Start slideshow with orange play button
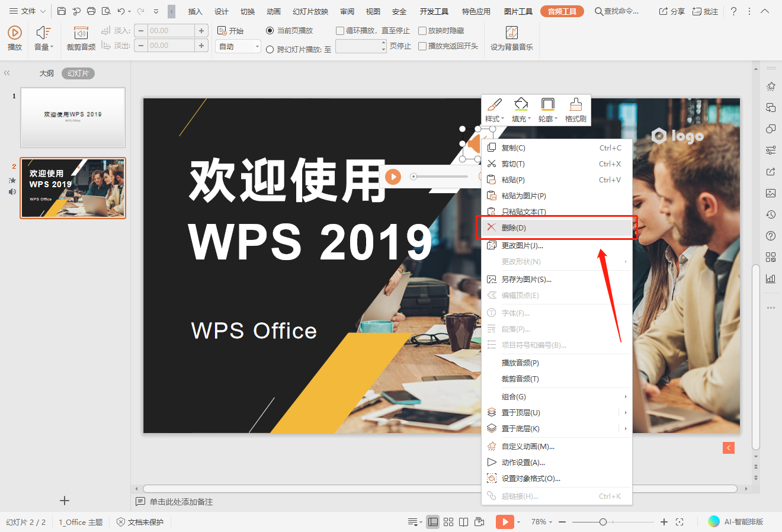Viewport: 782px width, 532px height. (505, 522)
